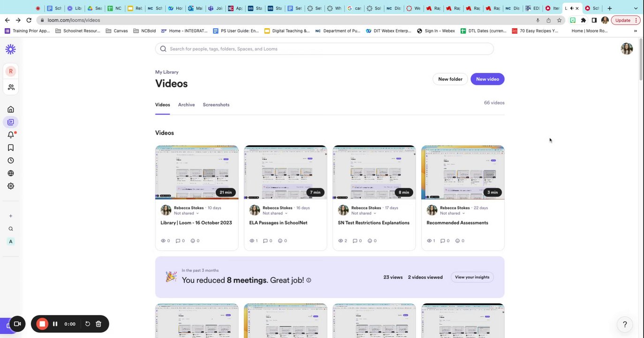Open the 70 Easy Recipes bookmark
Viewport: 644px width, 338px height.
535,31
